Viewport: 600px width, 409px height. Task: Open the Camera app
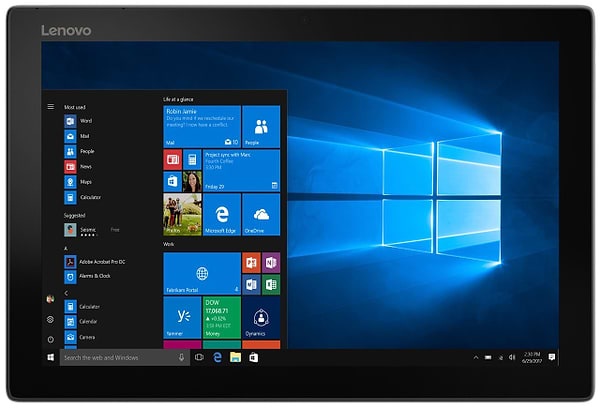pyautogui.click(x=80, y=337)
